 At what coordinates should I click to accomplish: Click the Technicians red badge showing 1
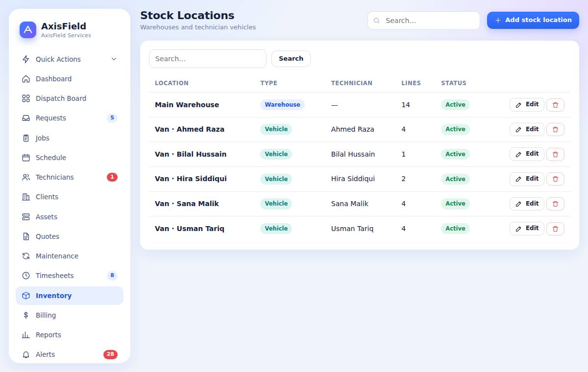pyautogui.click(x=112, y=177)
